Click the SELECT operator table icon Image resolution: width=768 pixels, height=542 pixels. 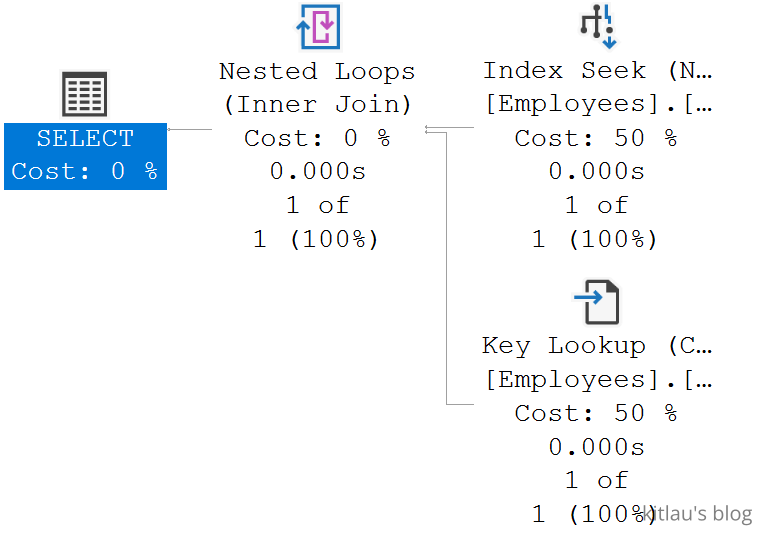pos(84,95)
